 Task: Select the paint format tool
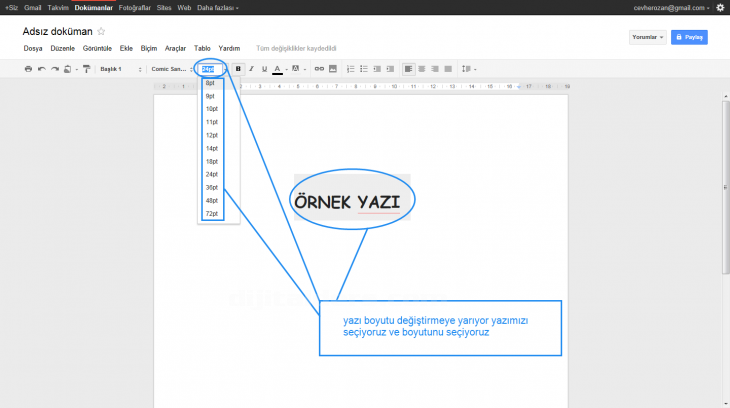click(x=86, y=69)
